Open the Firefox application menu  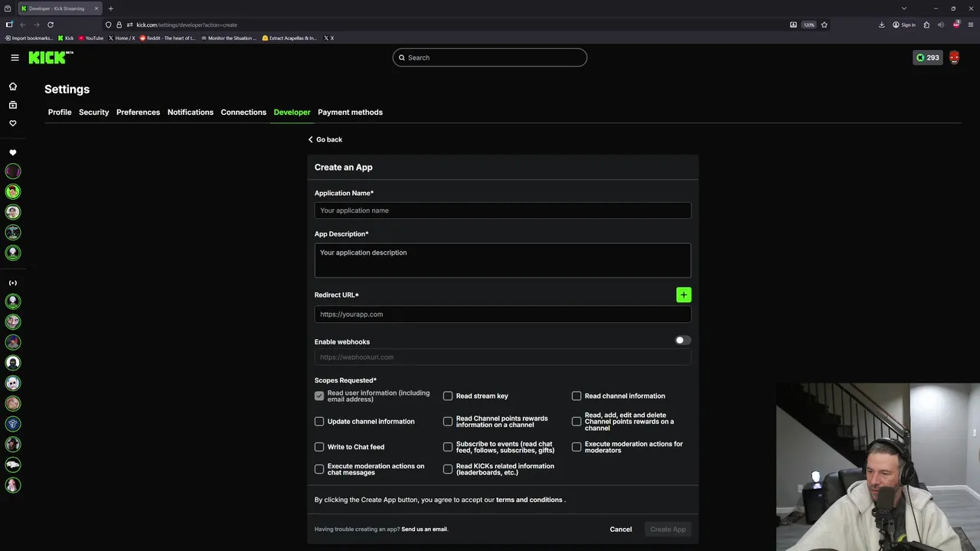point(970,24)
